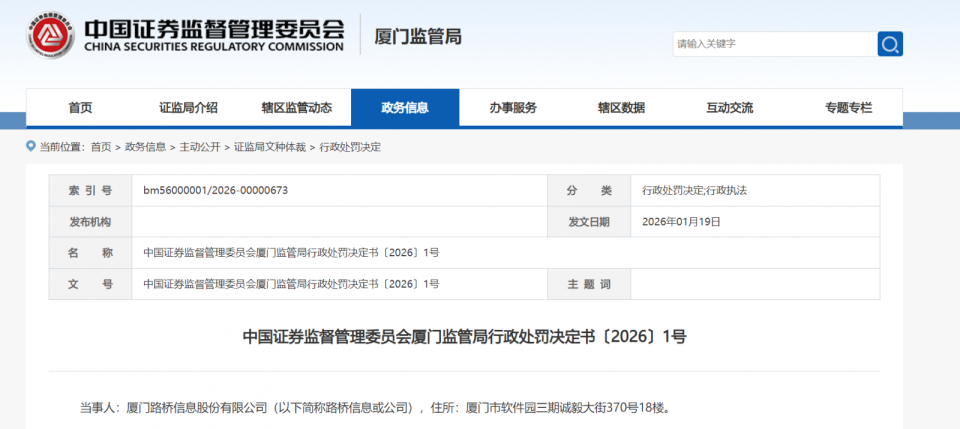
Task: Click the 文号 label cell
Action: 90,284
